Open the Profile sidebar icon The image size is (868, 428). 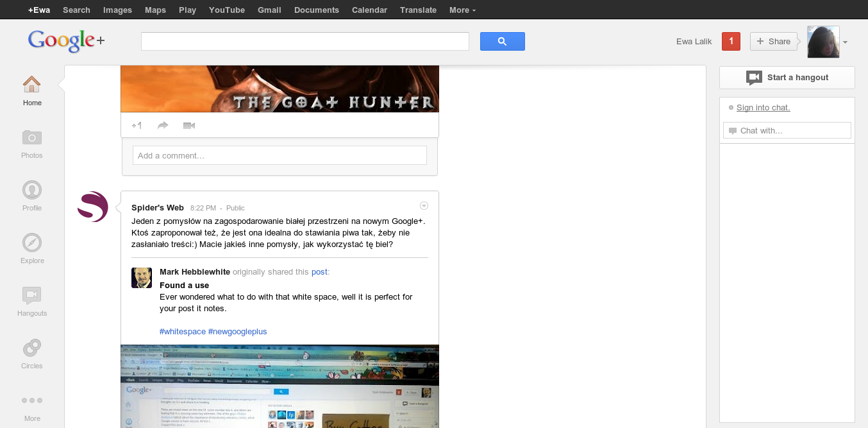point(32,189)
